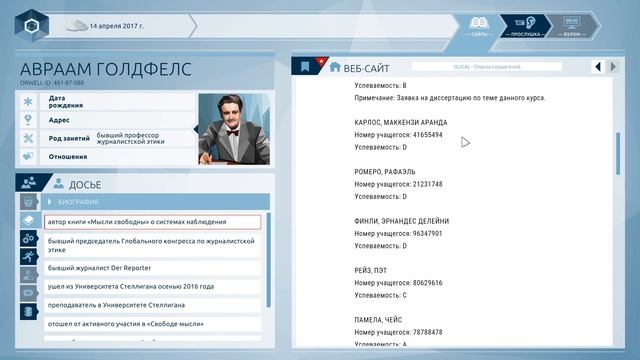Screen dimensions: 640x360
Task: Open the bookmarks icon in the website panel
Action: click(x=305, y=67)
